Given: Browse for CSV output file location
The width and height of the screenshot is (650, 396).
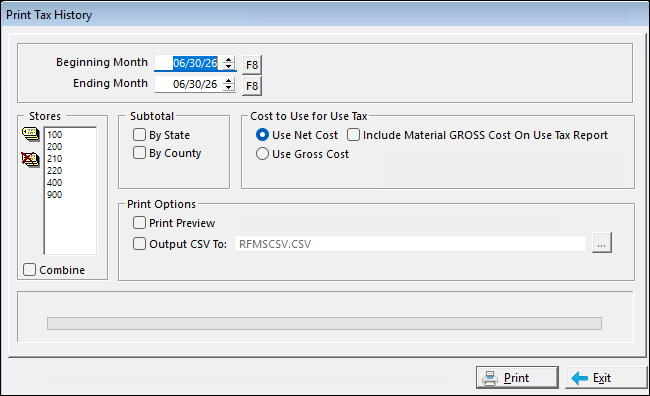Looking at the screenshot, I should tap(601, 243).
